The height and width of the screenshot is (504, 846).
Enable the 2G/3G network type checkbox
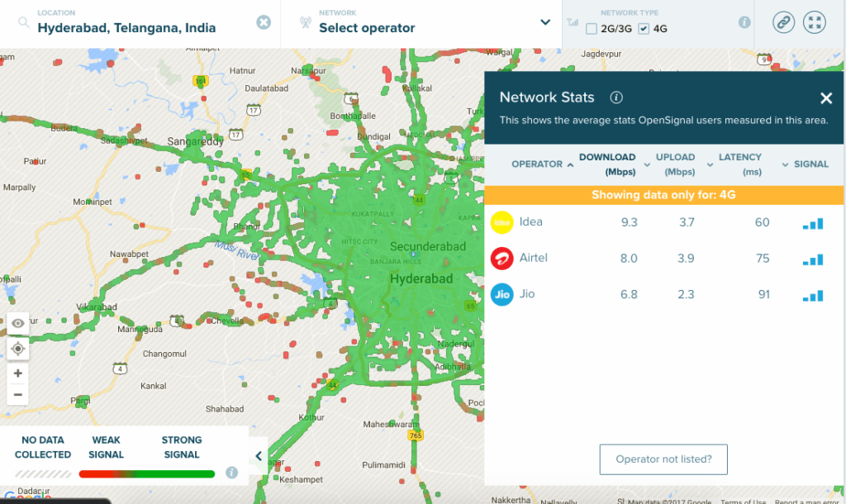[x=592, y=29]
